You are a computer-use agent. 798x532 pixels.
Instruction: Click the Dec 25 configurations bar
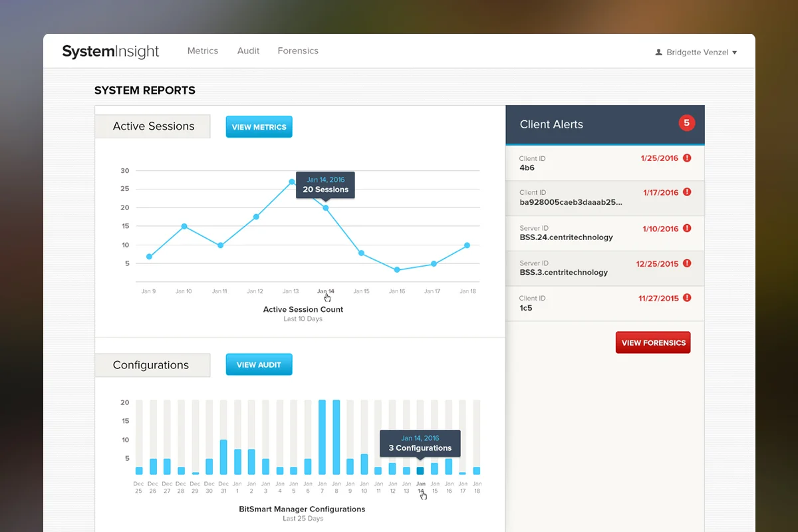pyautogui.click(x=139, y=471)
